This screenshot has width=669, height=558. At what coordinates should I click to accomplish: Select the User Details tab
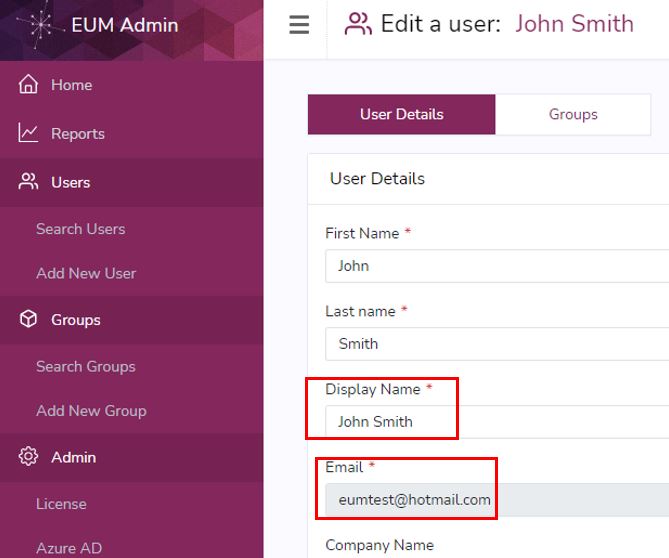pos(401,114)
